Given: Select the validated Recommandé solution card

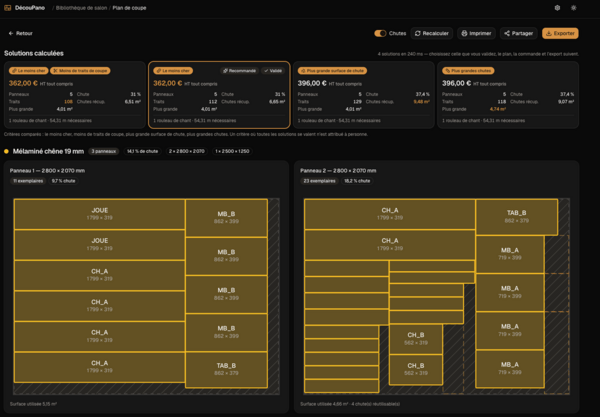Looking at the screenshot, I should coord(219,95).
